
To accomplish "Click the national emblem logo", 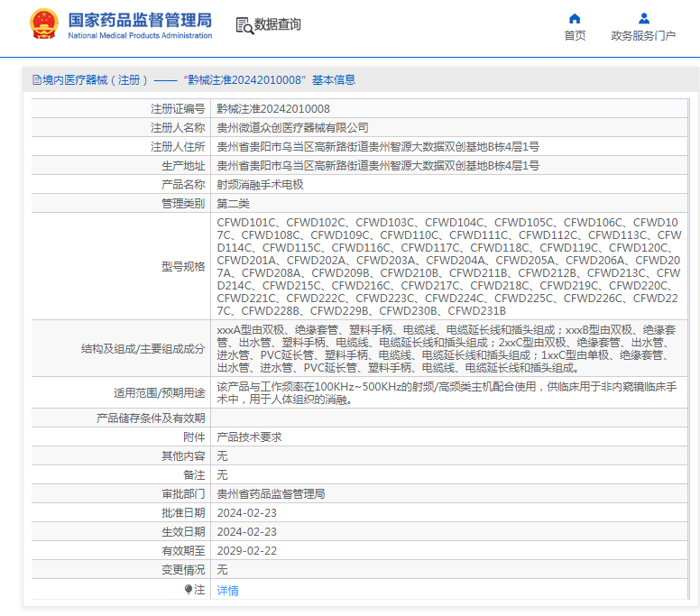I will (x=44, y=24).
